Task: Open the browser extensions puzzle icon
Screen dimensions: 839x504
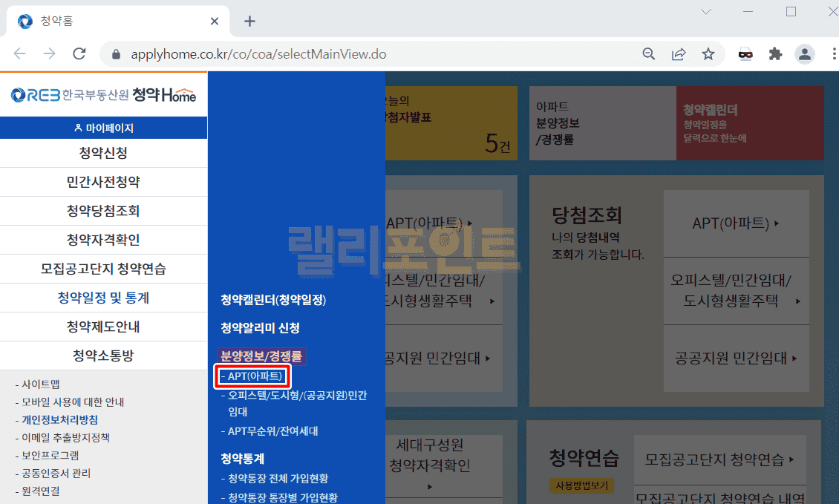Action: click(x=775, y=54)
